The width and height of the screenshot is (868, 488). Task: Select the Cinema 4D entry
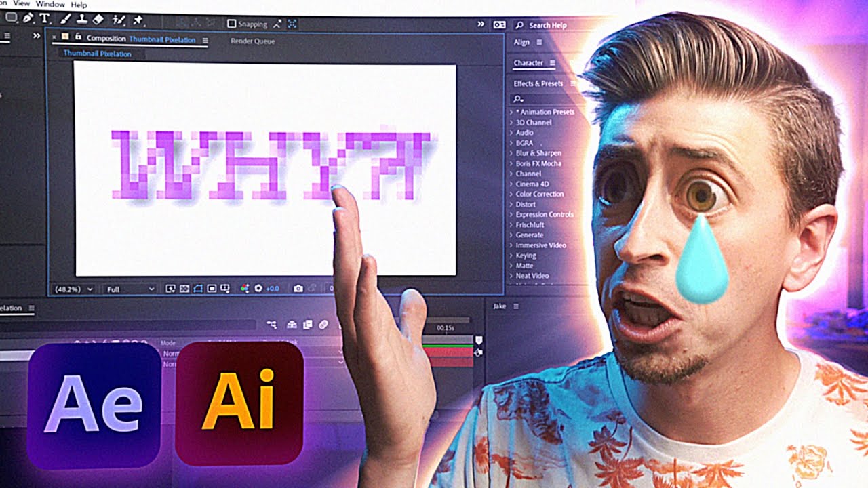point(532,184)
